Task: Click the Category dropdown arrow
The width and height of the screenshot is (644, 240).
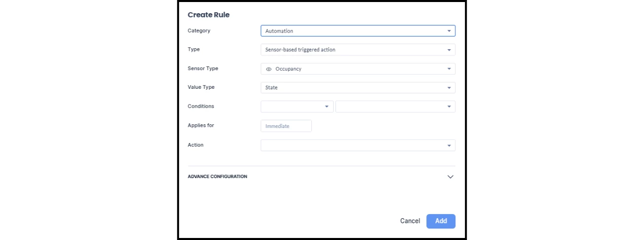Action: tap(449, 31)
